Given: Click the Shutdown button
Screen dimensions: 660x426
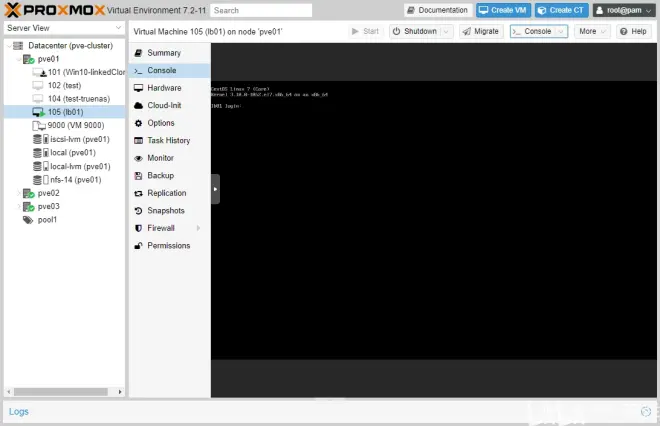Looking at the screenshot, I should pyautogui.click(x=415, y=31).
